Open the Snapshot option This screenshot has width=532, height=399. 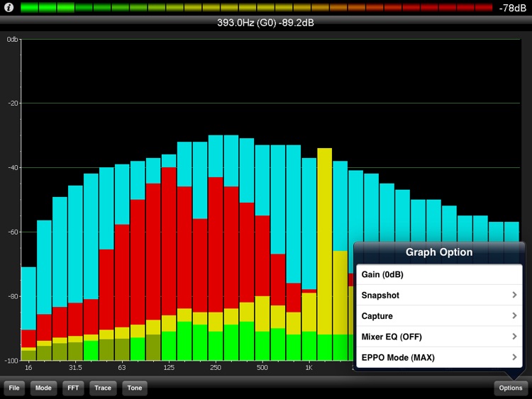[x=439, y=296]
